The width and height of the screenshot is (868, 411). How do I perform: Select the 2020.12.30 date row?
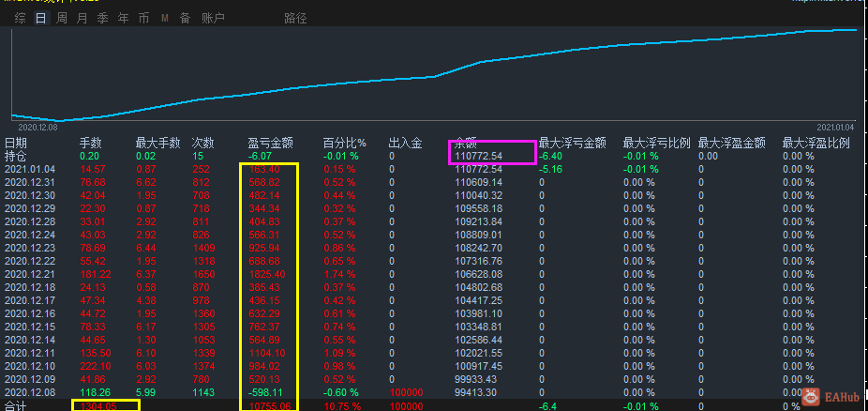click(x=28, y=195)
